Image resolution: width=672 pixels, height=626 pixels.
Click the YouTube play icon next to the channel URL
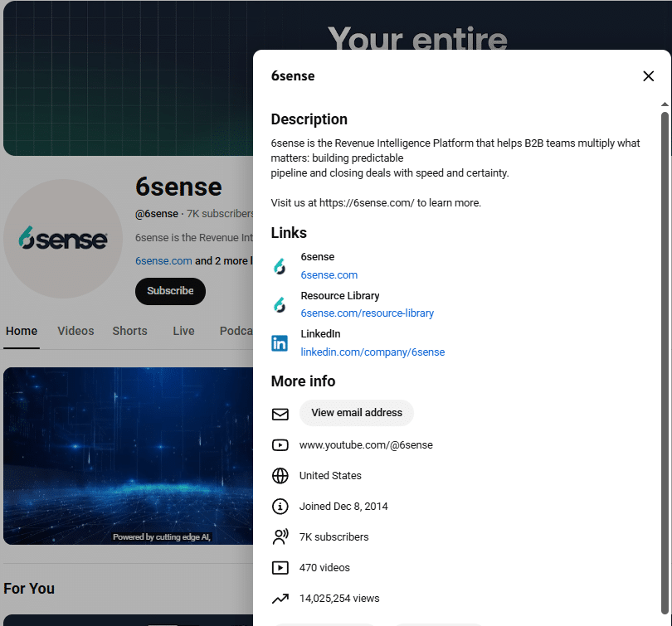(280, 444)
